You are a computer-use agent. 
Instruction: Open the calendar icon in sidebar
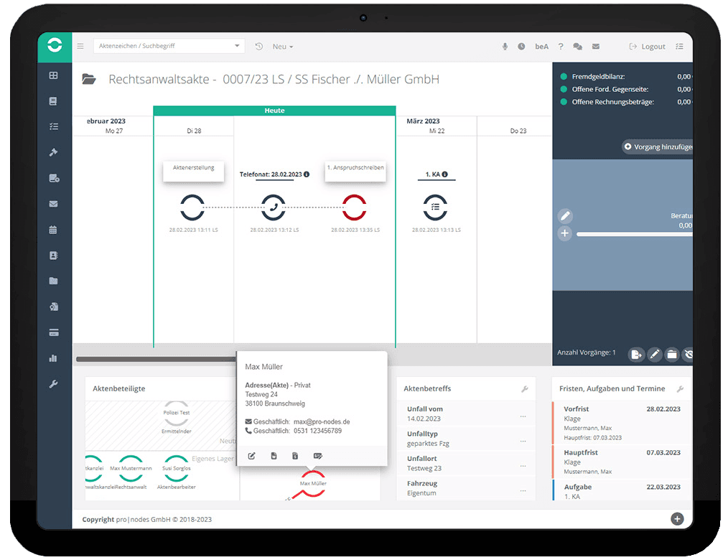pyautogui.click(x=53, y=230)
